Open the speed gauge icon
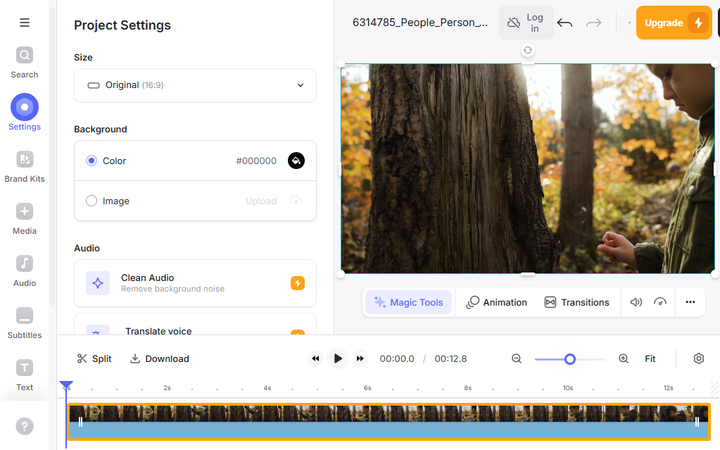Screen dimensions: 720x450 coord(660,302)
